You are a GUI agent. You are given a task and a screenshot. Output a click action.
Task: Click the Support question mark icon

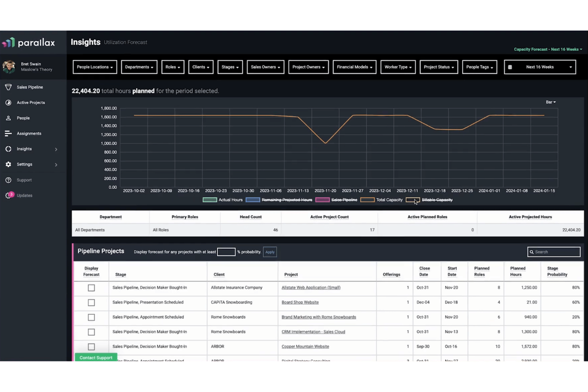point(8,180)
